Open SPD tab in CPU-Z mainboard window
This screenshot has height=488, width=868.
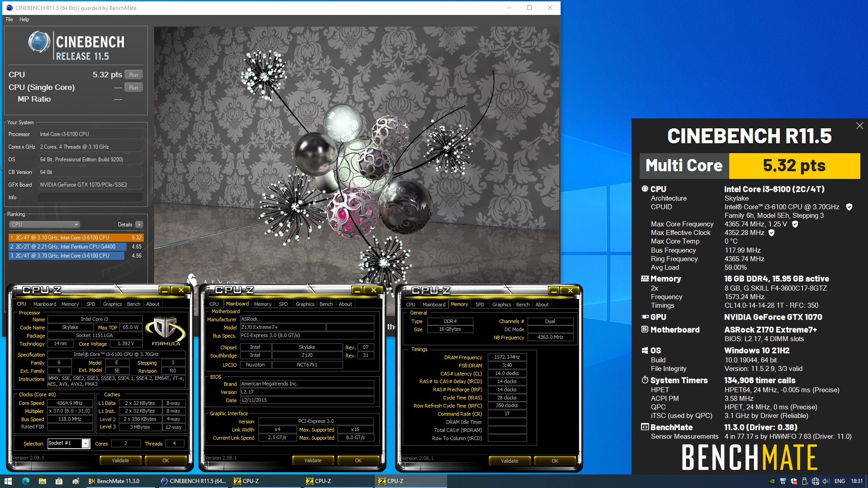tap(283, 304)
